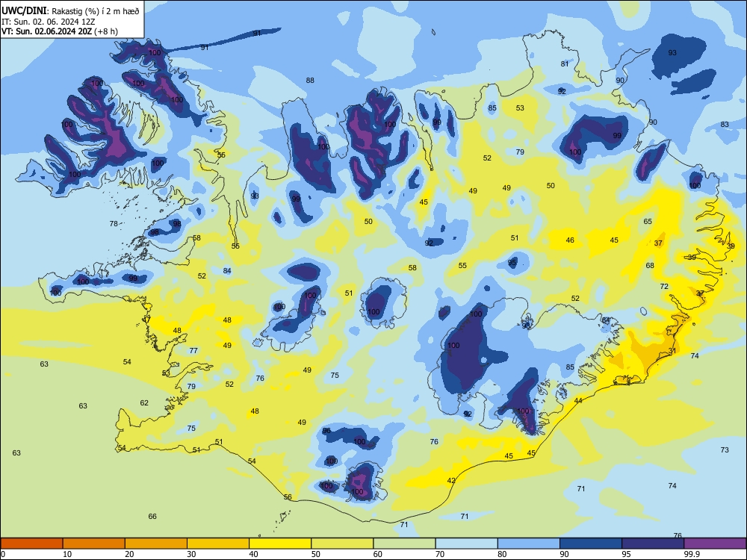Viewport: 747px width, 560px height.
Task: Click the humidity value "96"
Action: tap(326, 431)
